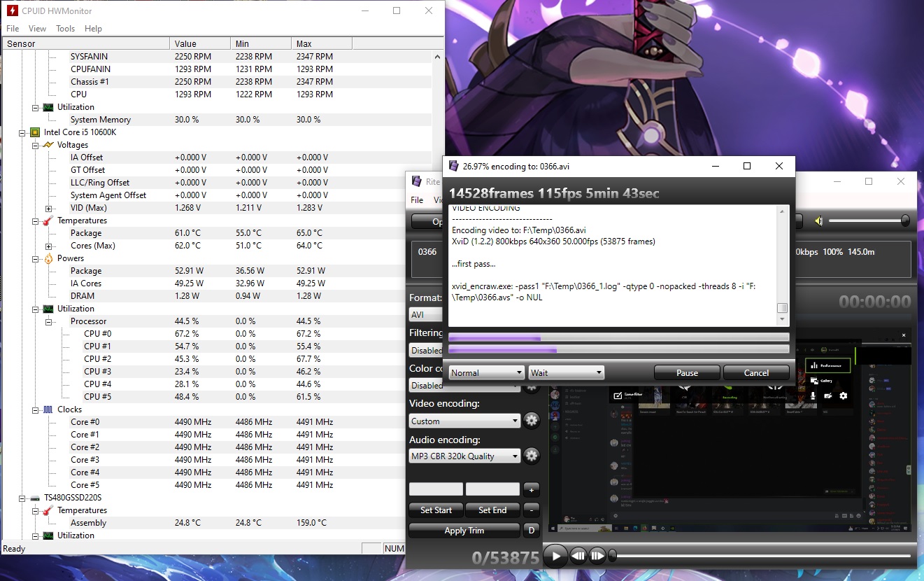Viewport: 924px width, 581px height.
Task: Select the Core #5 clock row
Action: 216,485
